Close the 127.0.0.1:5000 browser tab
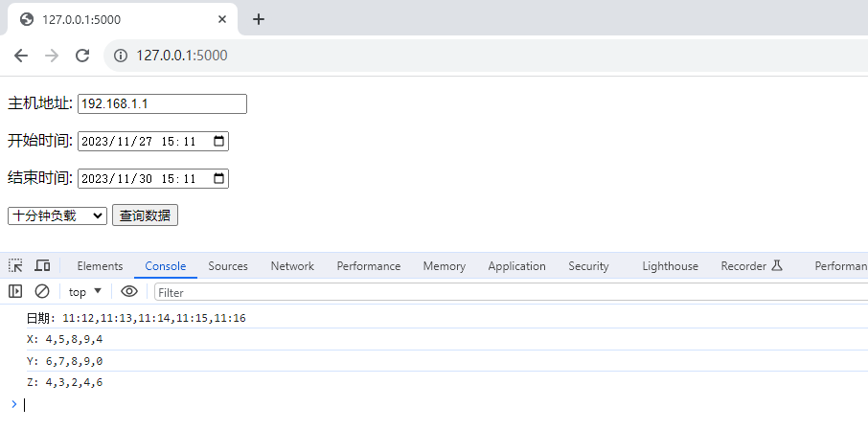Image resolution: width=868 pixels, height=430 pixels. [222, 19]
